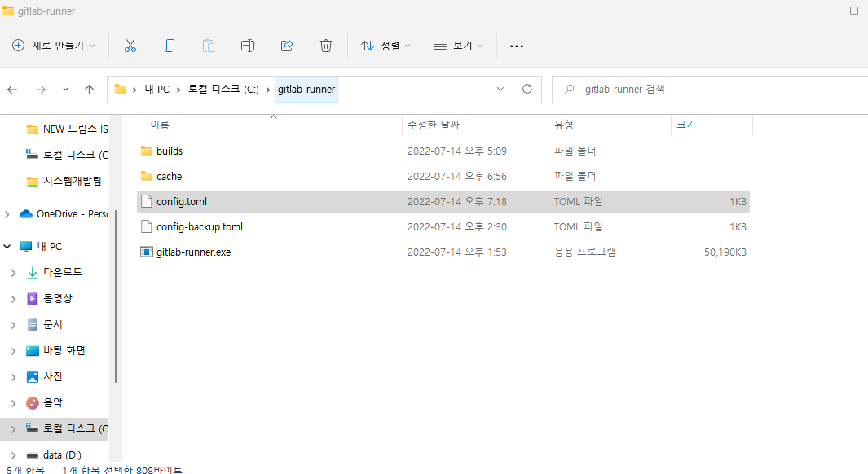This screenshot has height=474, width=868.
Task: Expand the 문서 tree node
Action: [x=14, y=325]
